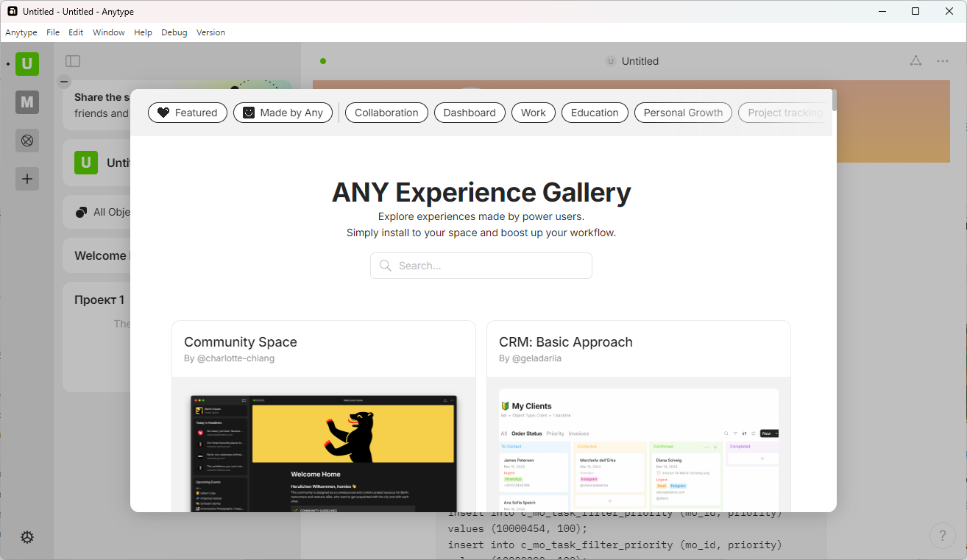The width and height of the screenshot is (967, 560).
Task: Click the Anytype app logo in title bar
Action: point(12,11)
